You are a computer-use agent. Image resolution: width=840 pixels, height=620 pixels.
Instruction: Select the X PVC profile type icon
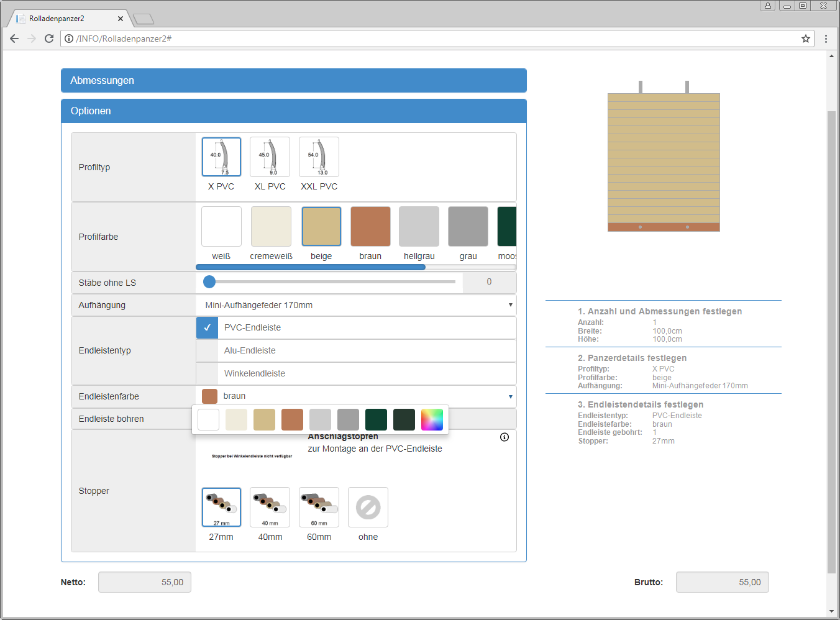pos(221,157)
